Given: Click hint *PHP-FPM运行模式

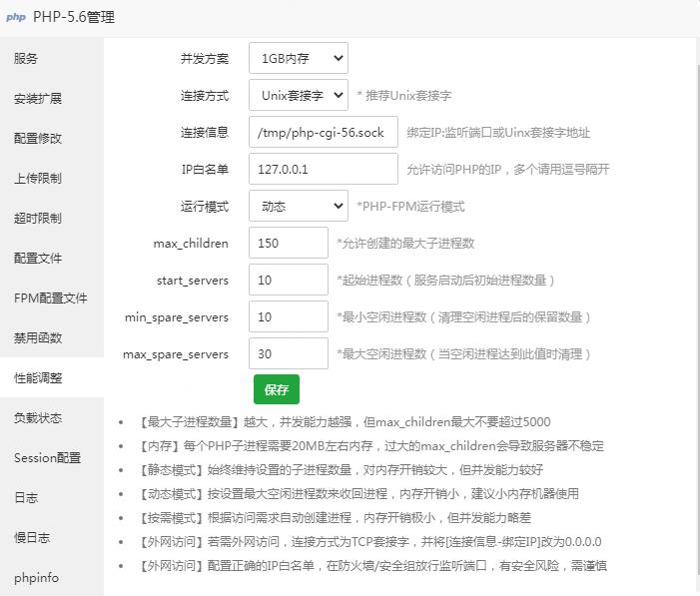Looking at the screenshot, I should (410, 207).
